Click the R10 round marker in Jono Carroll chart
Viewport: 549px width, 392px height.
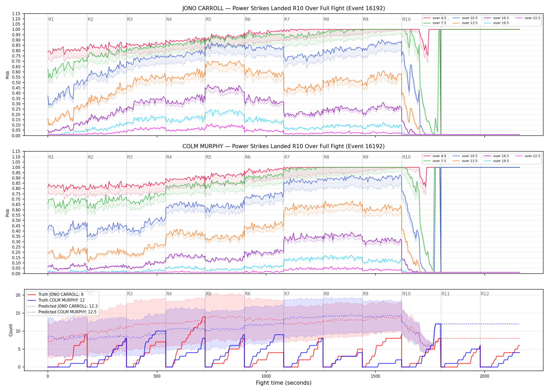coord(406,19)
